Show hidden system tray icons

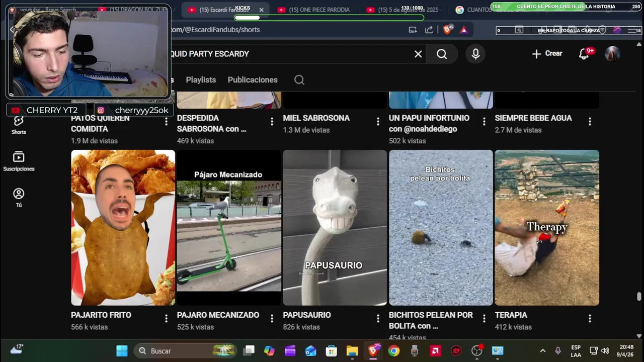tap(543, 350)
